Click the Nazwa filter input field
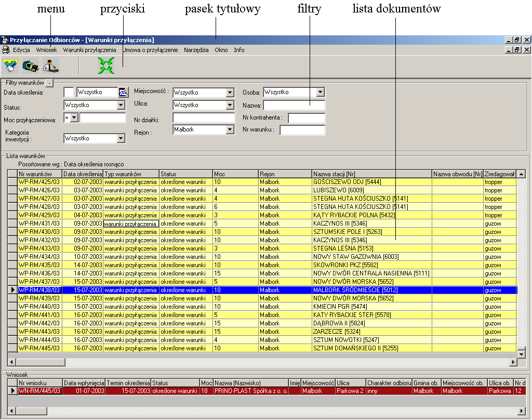The width and height of the screenshot is (532, 420). [x=294, y=105]
